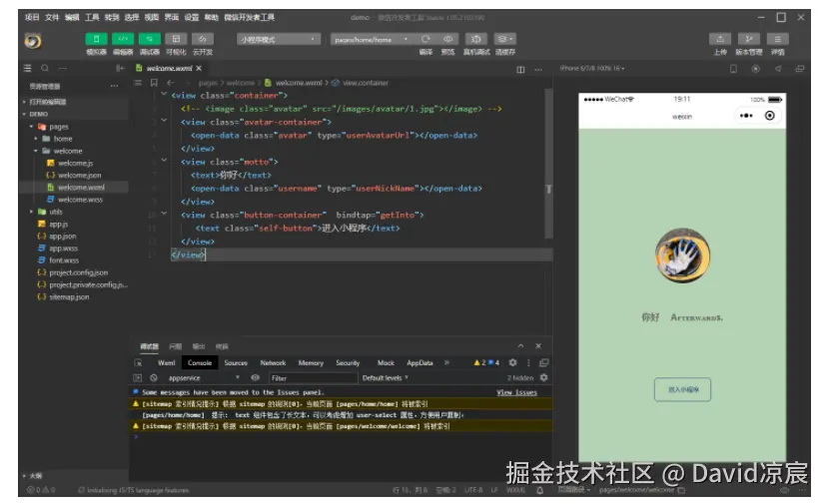This screenshot has width=826, height=504.
Task: Switch to the Sources debugger tab
Action: pos(236,363)
